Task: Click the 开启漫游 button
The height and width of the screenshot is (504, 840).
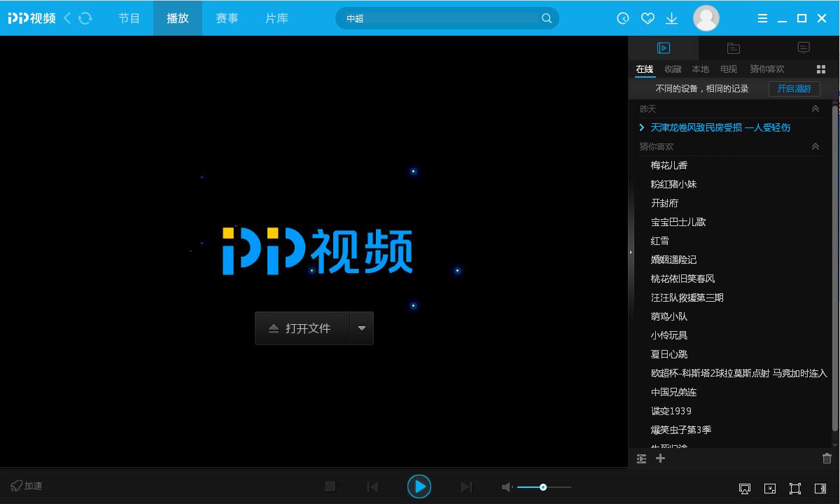Action: [794, 89]
